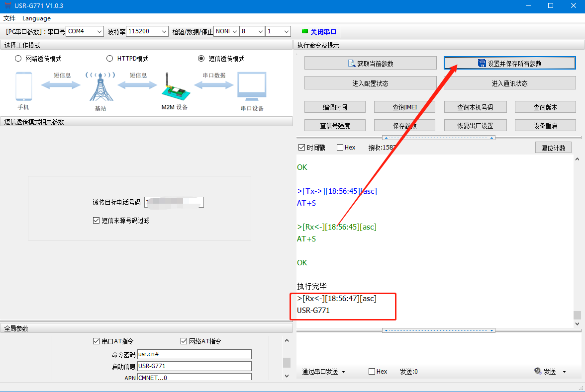This screenshot has height=392, width=585.
Task: Click the green 关闭串口 indicator button
Action: point(319,31)
